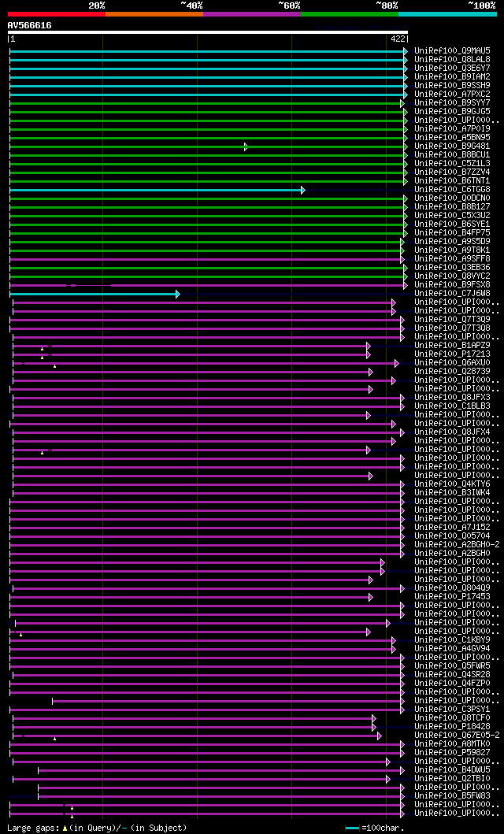Select the UniRef100_Q4KTY6 label
504x834 pixels.
(453, 485)
